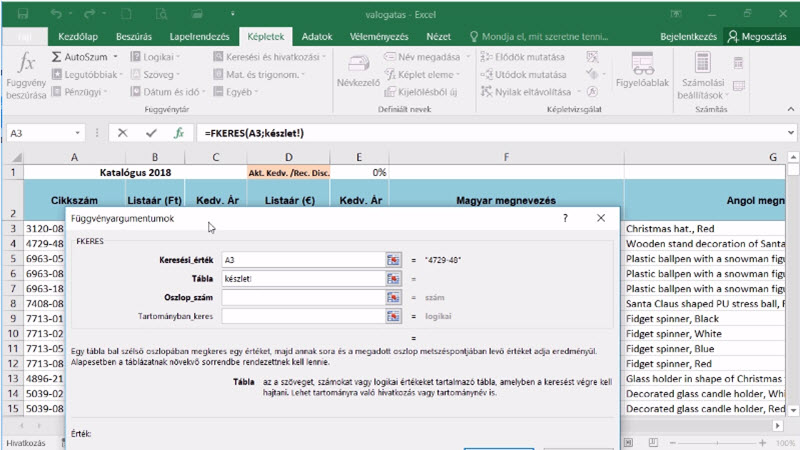Open the Függvény beszúrása function wizard
This screenshot has width=800, height=450.
(x=26, y=76)
